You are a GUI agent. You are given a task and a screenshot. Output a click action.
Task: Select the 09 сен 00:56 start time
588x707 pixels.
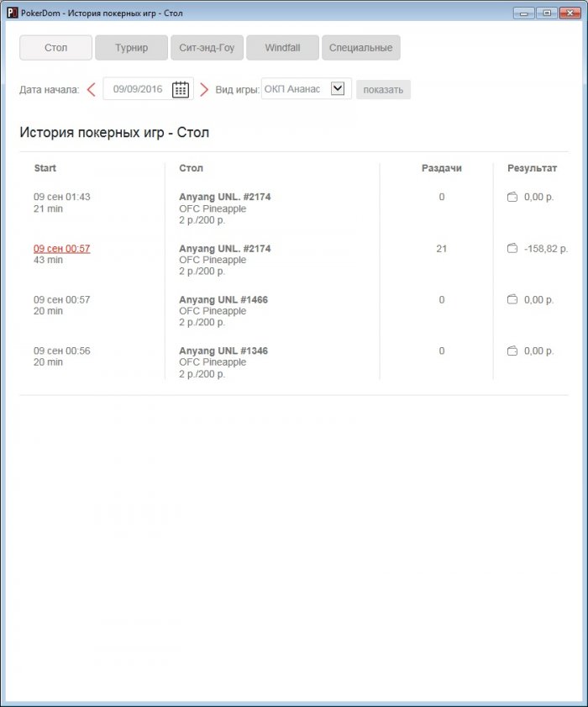pyautogui.click(x=61, y=351)
